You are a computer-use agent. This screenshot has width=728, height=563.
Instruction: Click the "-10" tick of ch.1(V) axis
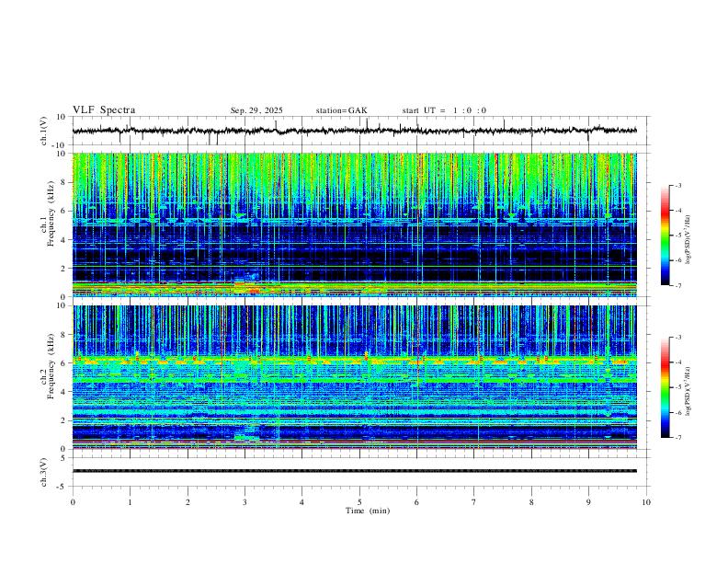(x=60, y=145)
